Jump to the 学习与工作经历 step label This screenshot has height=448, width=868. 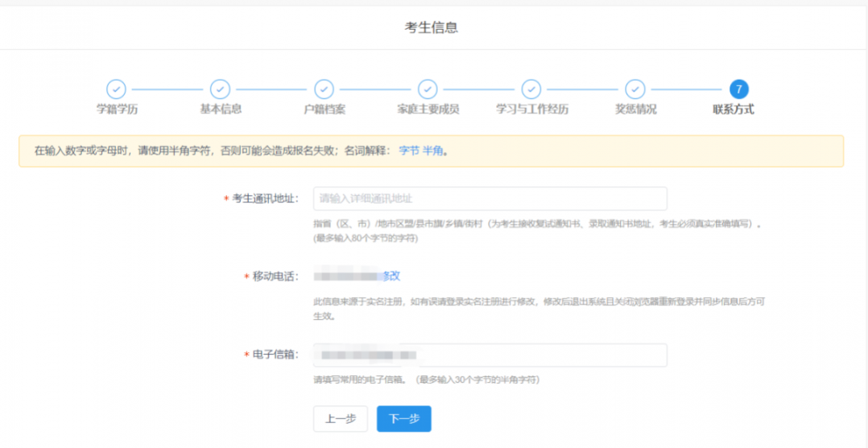tap(531, 110)
